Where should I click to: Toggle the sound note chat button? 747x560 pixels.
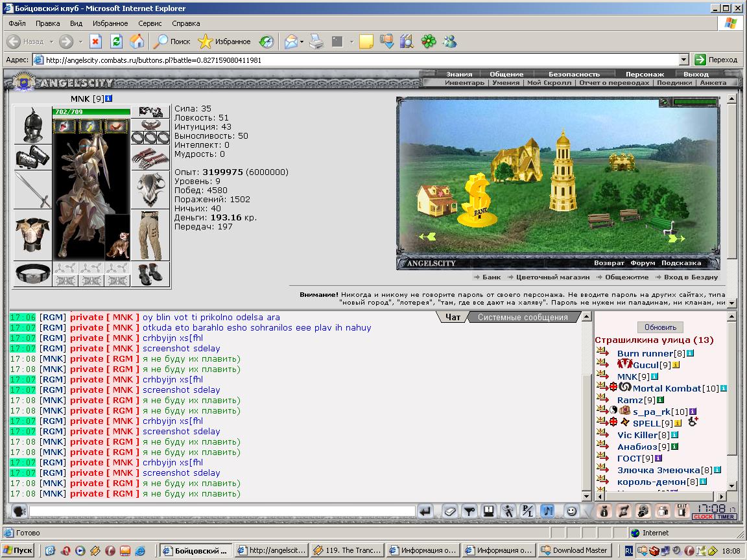(x=547, y=511)
